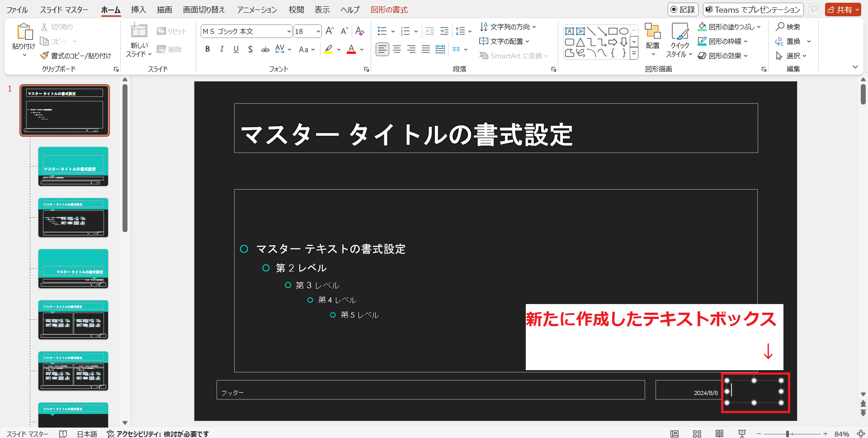Viewport: 868px width, 438px height.
Task: Switch to Normal view in status bar
Action: 675,433
